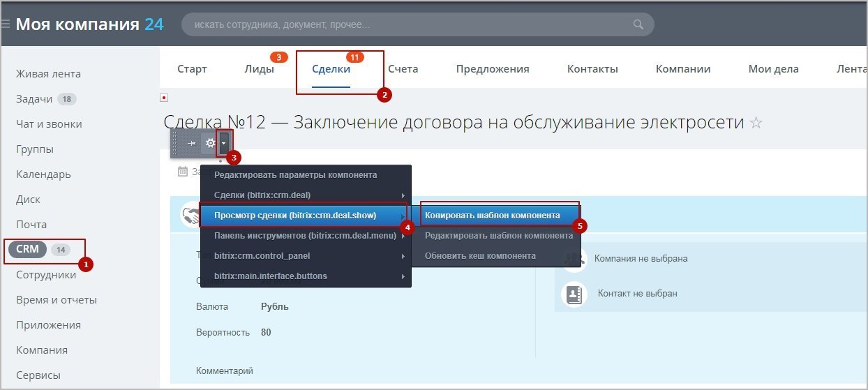The width and height of the screenshot is (868, 390).
Task: Click the contact card icon next to Контакт не выбран
Action: (574, 294)
